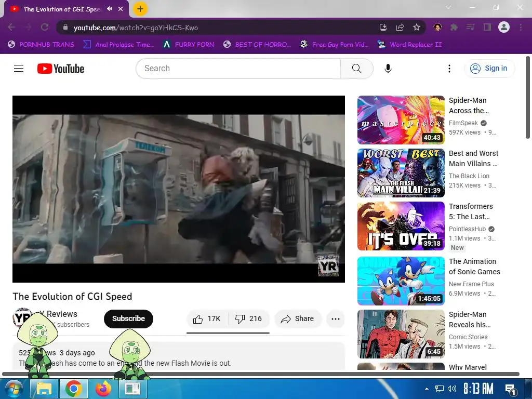The height and width of the screenshot is (399, 532).
Task: Open browser extensions puzzle icon
Action: tap(454, 27)
